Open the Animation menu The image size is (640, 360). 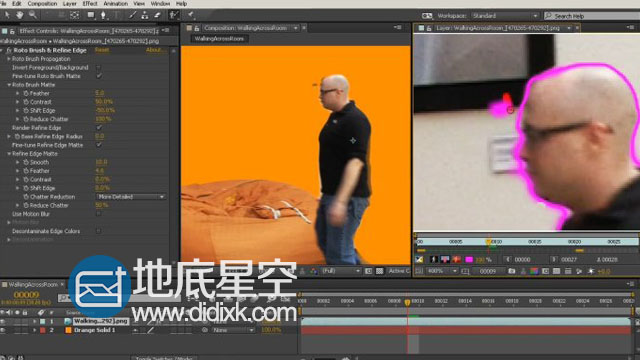116,4
